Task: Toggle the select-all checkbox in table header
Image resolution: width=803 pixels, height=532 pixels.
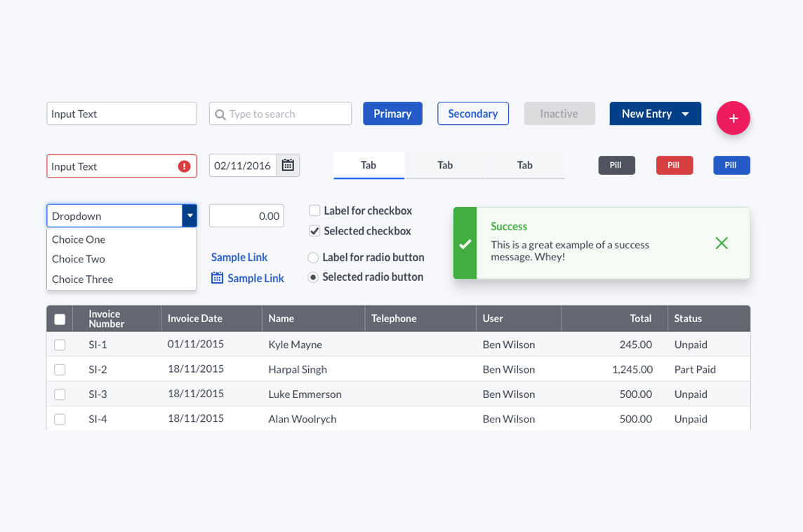Action: click(x=60, y=319)
